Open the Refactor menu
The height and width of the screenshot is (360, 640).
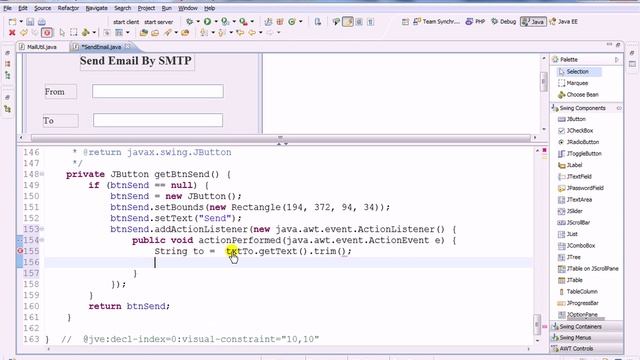coord(68,8)
